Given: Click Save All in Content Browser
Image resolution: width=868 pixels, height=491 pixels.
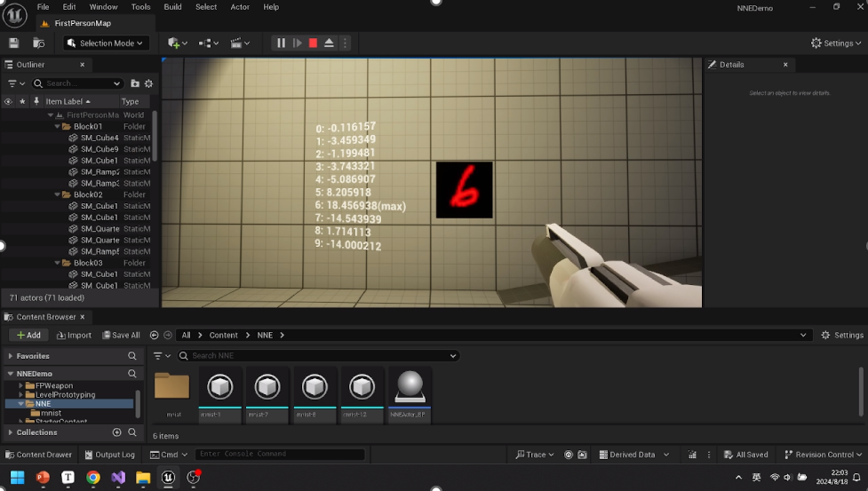Looking at the screenshot, I should coord(121,335).
